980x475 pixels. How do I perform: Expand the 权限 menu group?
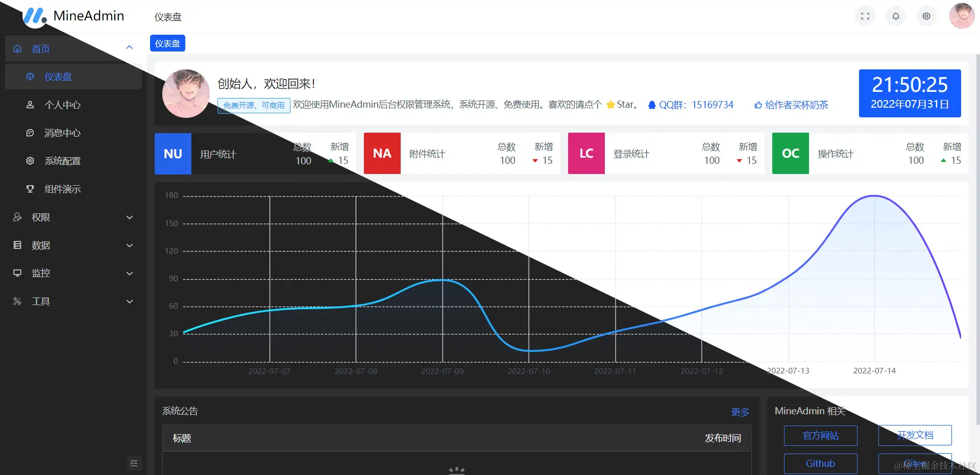pyautogui.click(x=73, y=217)
